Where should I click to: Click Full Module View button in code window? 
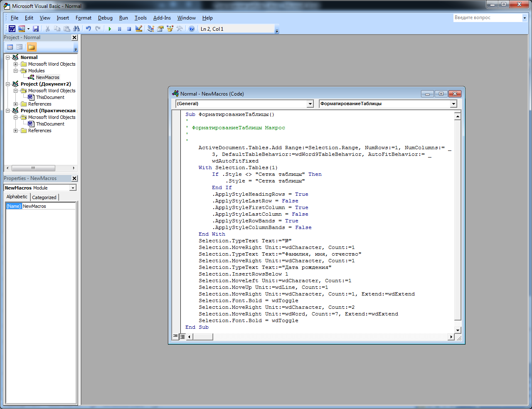[182, 337]
